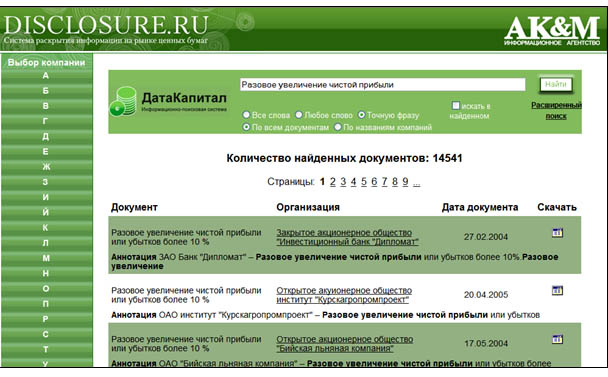Click the date 27.02.2004
This screenshot has height=377, width=608.
coord(486,237)
